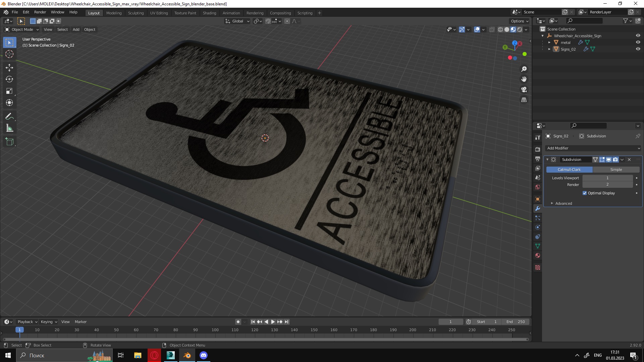Select the Catmull-Clark subdivision type
The image size is (644, 362).
pos(569,170)
